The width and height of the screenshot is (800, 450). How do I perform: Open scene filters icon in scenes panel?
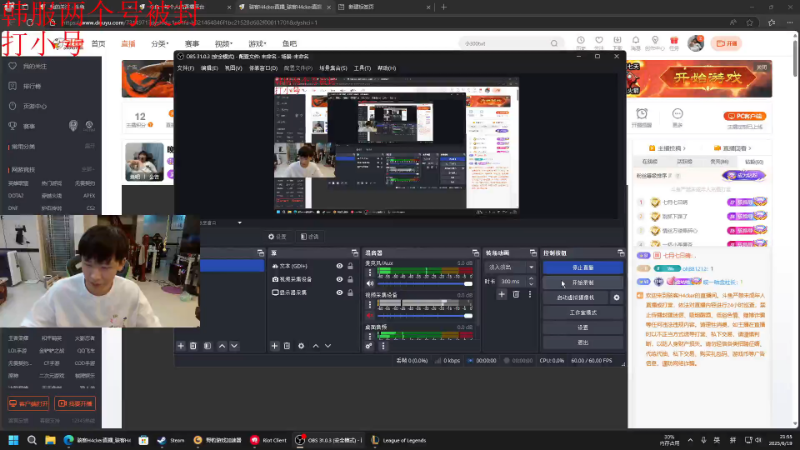coord(208,346)
